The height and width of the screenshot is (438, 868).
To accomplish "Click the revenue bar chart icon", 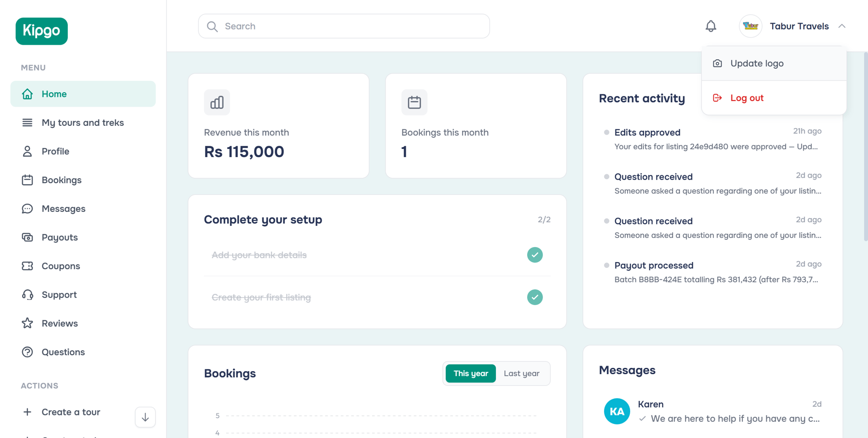I will click(x=217, y=102).
